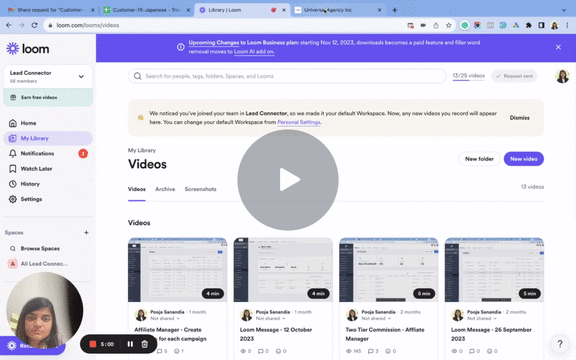Delete the recording with the trash icon
Screen dimensions: 576x360
145,344
